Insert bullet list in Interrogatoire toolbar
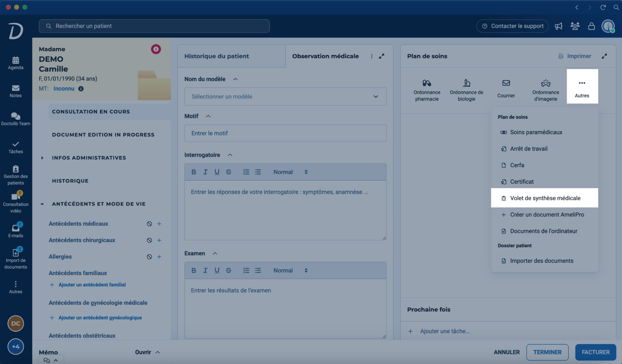 [x=258, y=172]
